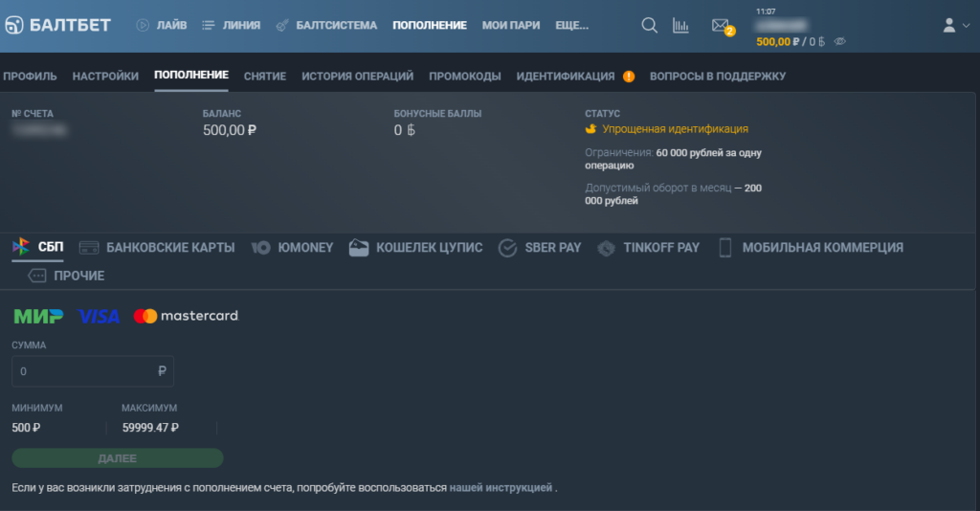Choose КОШЕЛЕК ЦУПИС payment method
980x511 pixels.
tap(430, 248)
